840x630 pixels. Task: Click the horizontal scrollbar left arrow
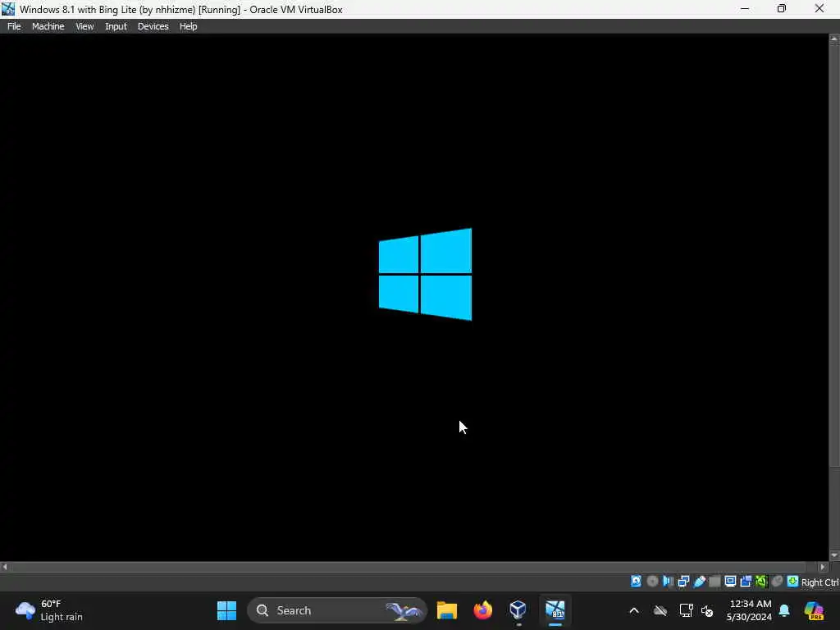(5, 566)
